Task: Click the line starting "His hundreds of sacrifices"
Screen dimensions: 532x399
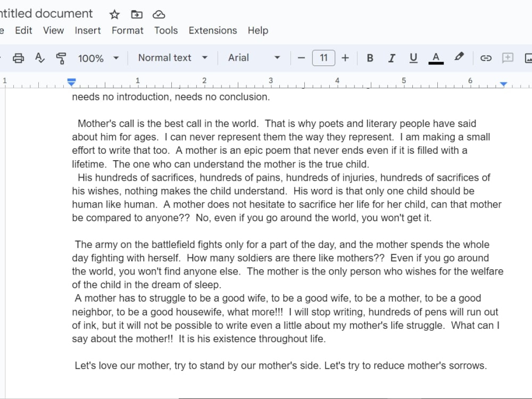Action: [x=284, y=178]
